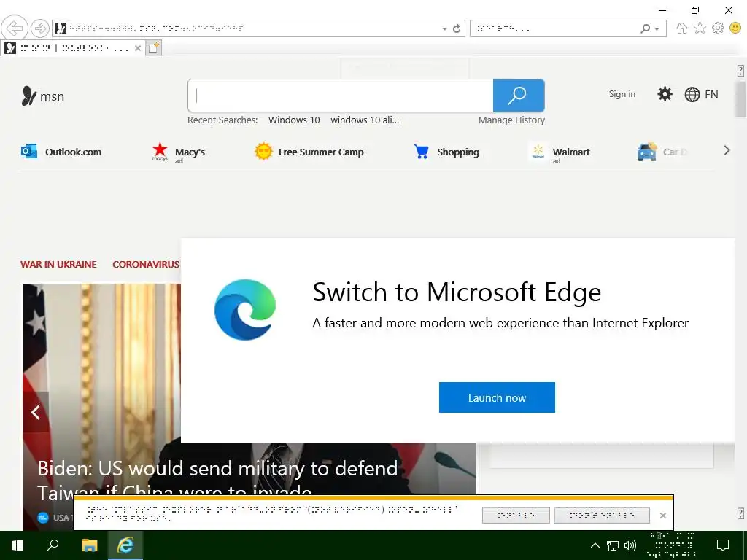Click first button in notification bar

[x=516, y=516]
